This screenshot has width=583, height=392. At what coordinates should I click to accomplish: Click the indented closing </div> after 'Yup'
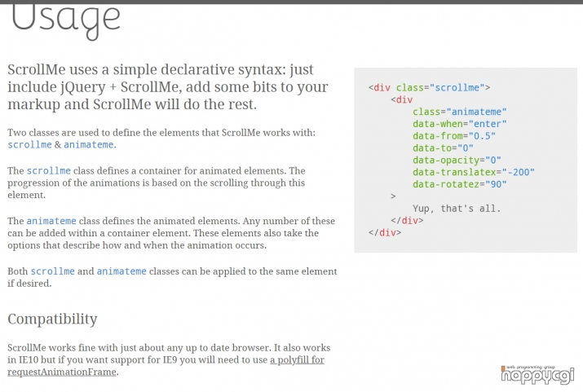407,220
